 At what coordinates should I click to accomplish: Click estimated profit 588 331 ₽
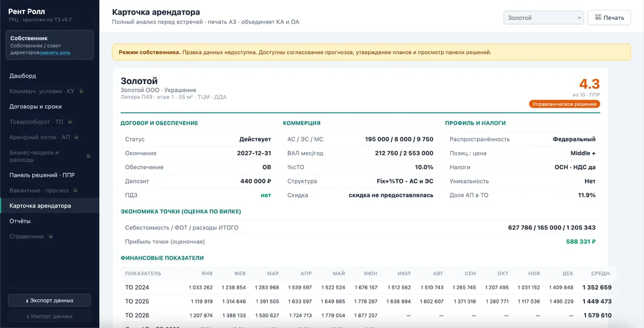(x=581, y=242)
